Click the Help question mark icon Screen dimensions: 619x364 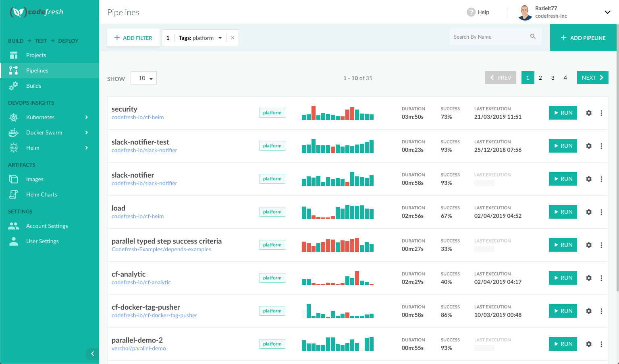(x=471, y=12)
